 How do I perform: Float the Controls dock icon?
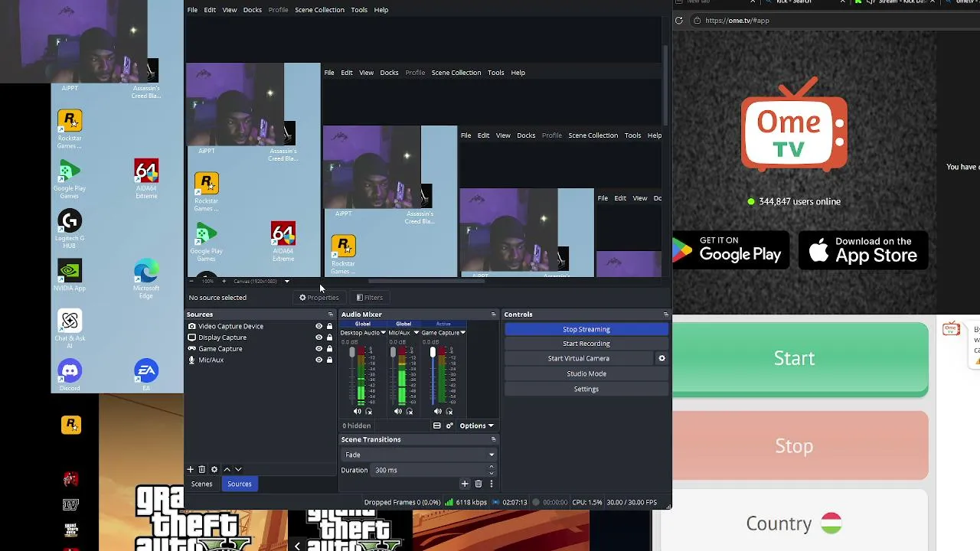pos(666,315)
